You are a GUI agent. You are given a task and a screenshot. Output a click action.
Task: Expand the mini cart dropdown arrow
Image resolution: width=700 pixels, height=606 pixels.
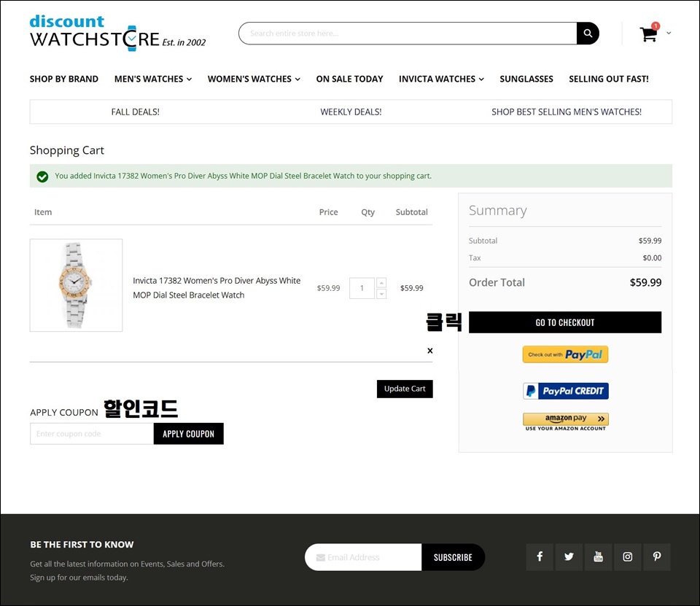point(669,33)
